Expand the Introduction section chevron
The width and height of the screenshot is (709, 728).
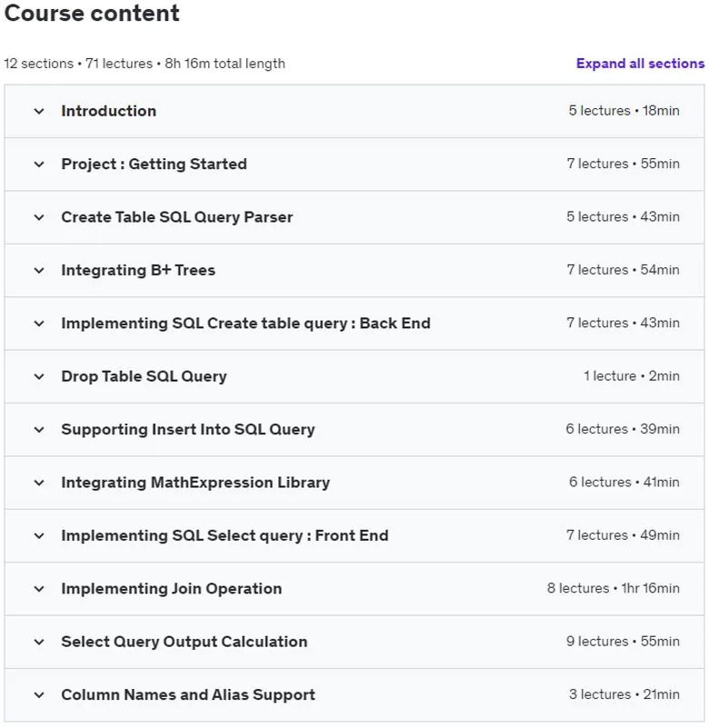tap(39, 112)
